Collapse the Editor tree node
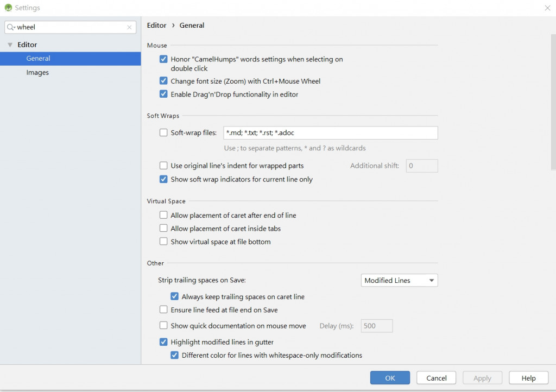 point(10,45)
